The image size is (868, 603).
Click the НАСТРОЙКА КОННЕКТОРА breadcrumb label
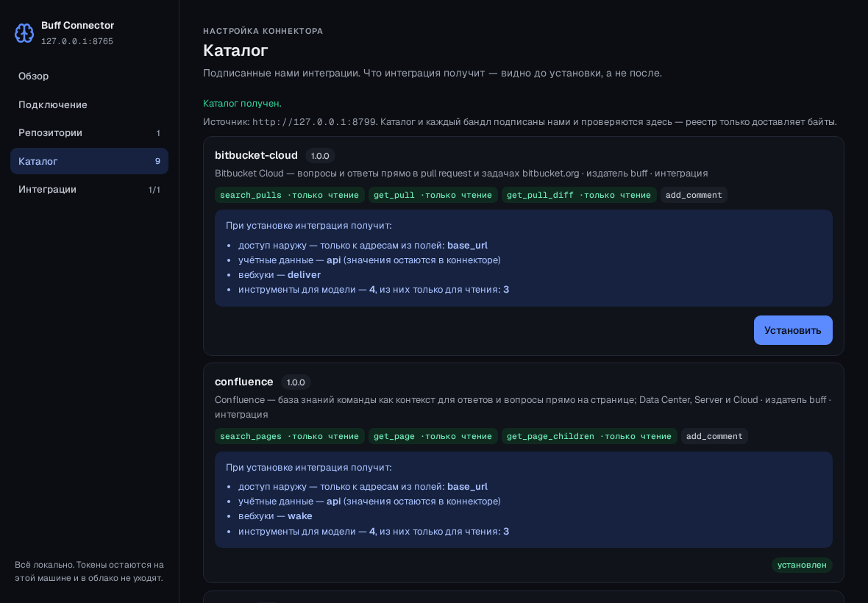[263, 31]
